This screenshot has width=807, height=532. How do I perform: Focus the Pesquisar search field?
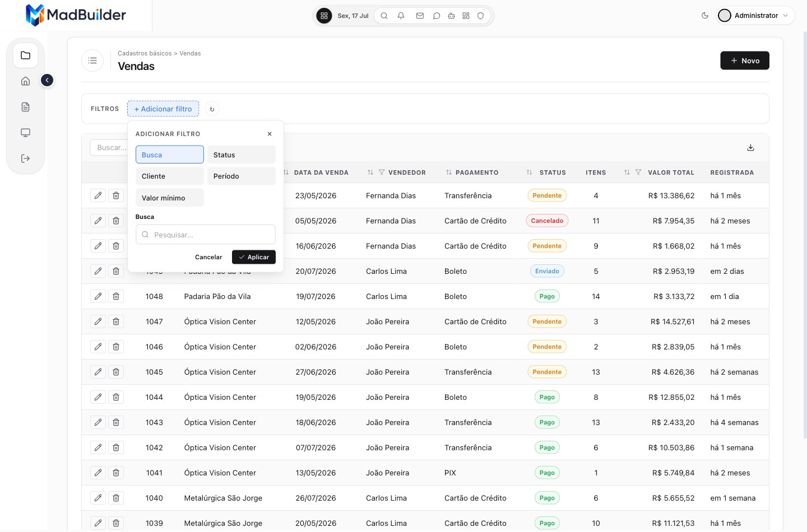[206, 235]
